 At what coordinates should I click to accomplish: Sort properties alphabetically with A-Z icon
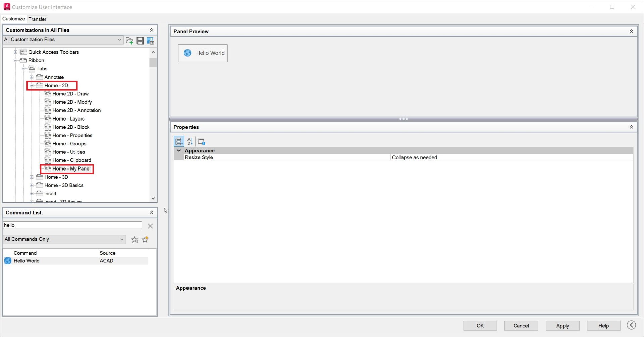tap(190, 141)
